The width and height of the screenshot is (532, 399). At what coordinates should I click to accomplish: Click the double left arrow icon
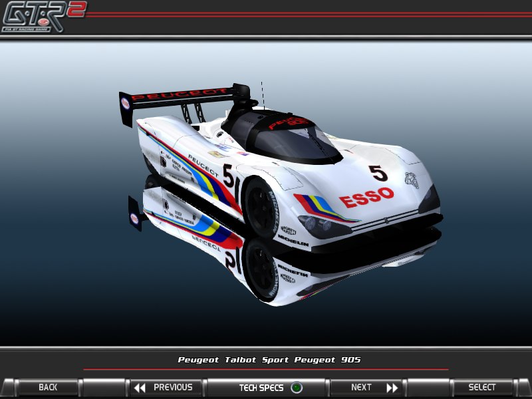coord(140,388)
